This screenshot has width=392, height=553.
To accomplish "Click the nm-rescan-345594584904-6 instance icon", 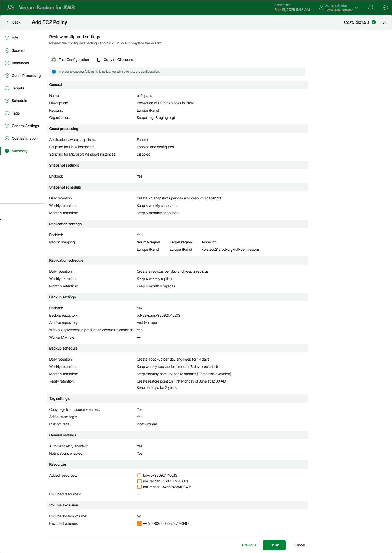I will coord(139,487).
